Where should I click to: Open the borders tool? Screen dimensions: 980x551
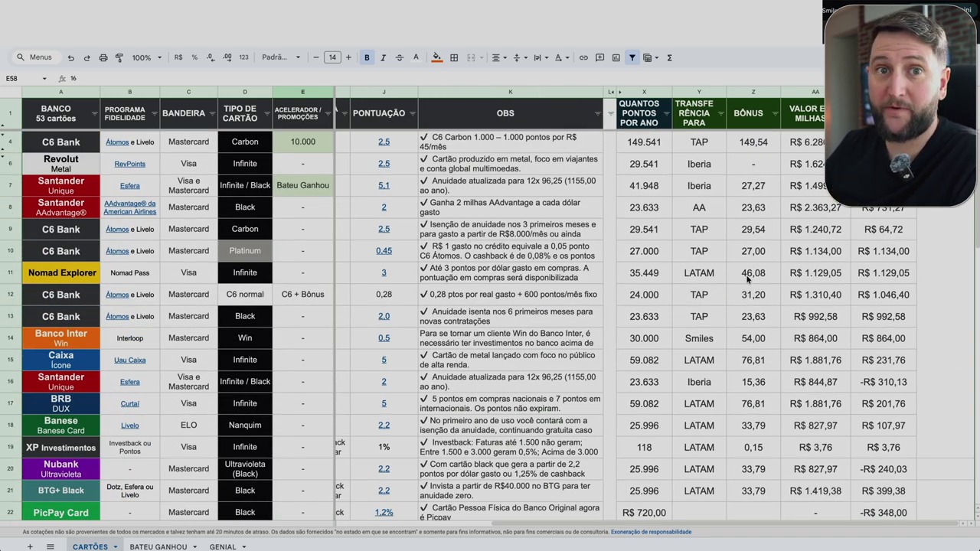(454, 57)
